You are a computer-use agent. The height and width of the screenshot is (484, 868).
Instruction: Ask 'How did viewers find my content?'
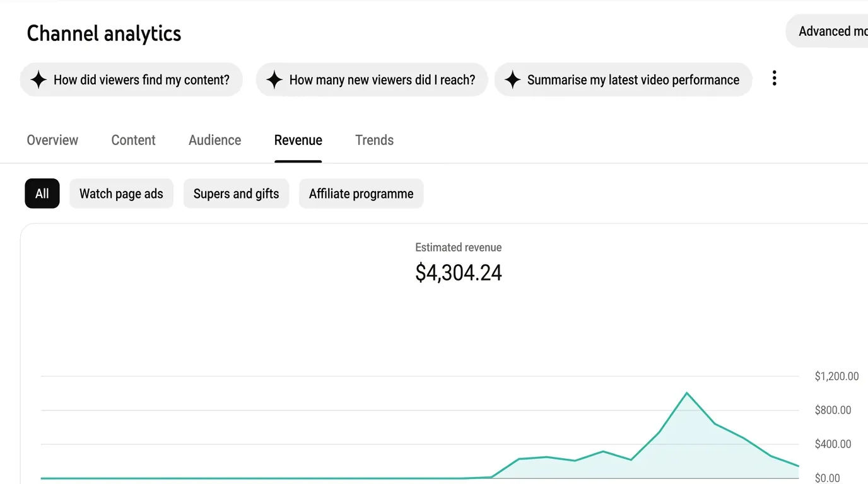point(131,79)
